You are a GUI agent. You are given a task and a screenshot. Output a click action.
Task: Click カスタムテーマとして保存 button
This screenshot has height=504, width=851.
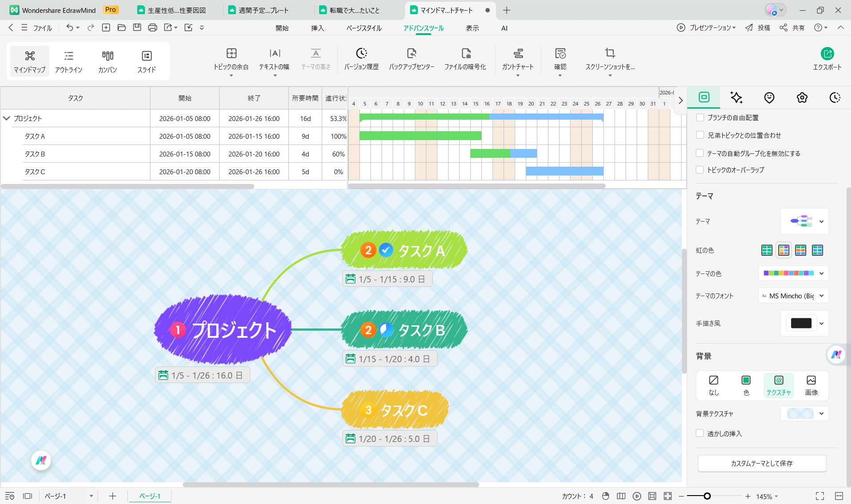(x=761, y=463)
